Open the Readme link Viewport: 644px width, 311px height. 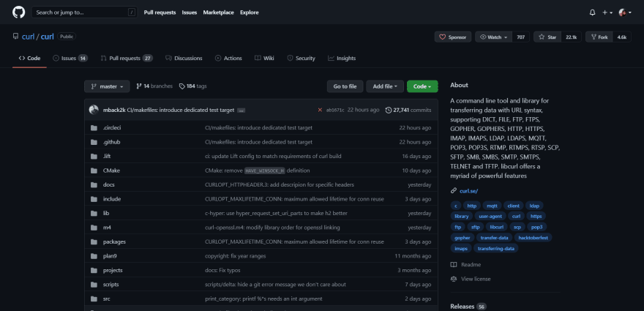465,265
